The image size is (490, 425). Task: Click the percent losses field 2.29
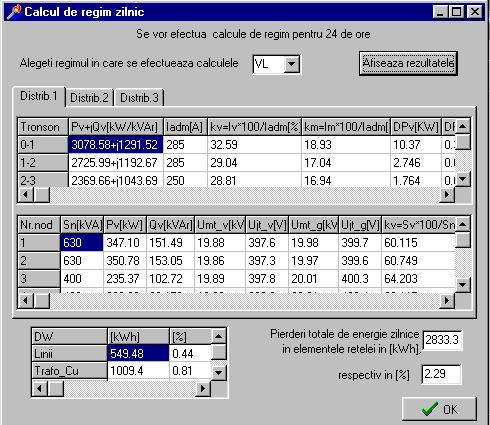[x=441, y=374]
